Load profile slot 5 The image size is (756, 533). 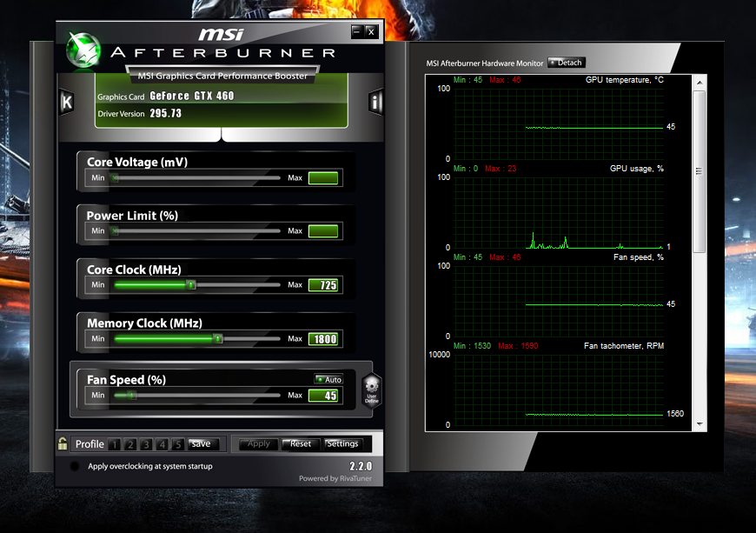pyautogui.click(x=178, y=444)
